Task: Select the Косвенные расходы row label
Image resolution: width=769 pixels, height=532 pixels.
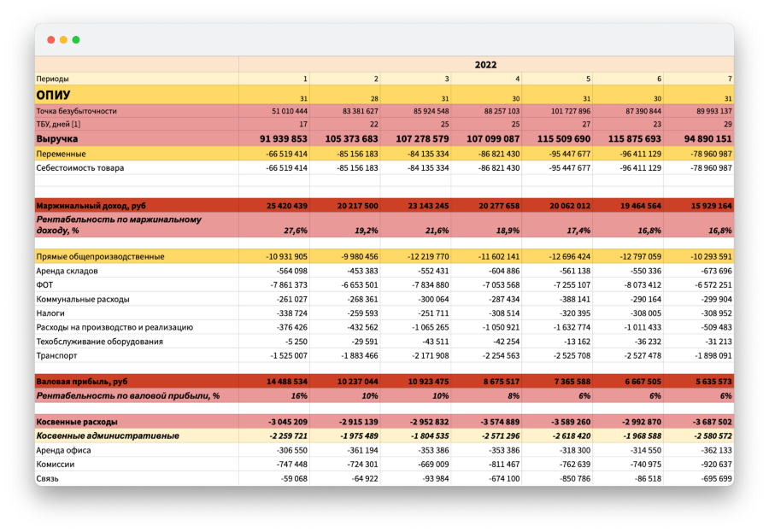Action: click(77, 422)
